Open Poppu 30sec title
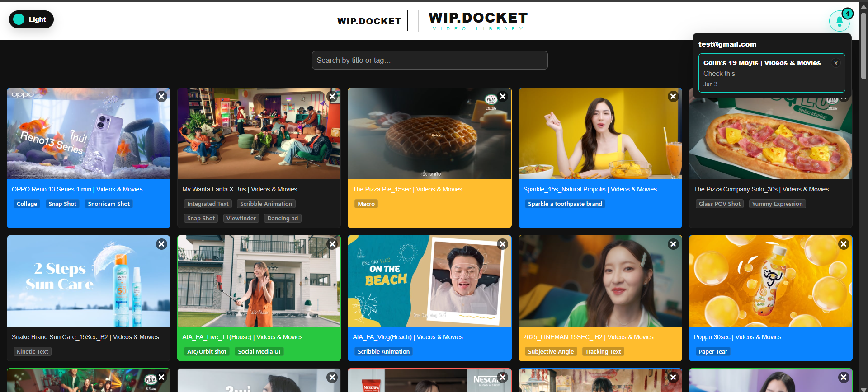Viewport: 868px width, 392px height. click(737, 337)
